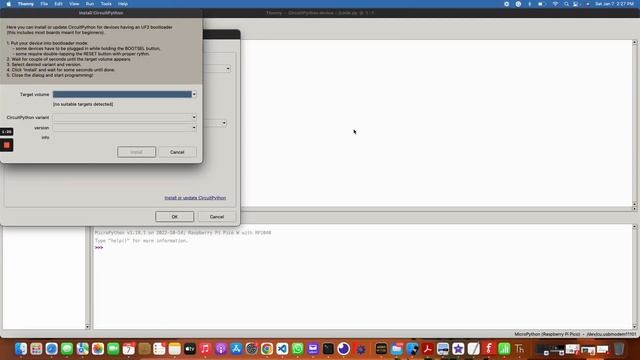Open Podcasts app in the Dock
The width and height of the screenshot is (640, 360).
click(221, 349)
